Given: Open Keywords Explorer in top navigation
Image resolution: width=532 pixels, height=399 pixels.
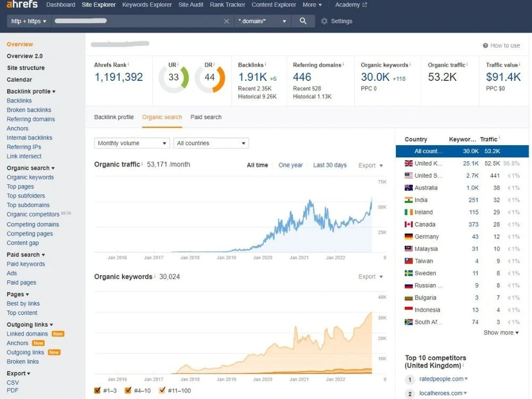Looking at the screenshot, I should coord(147,5).
